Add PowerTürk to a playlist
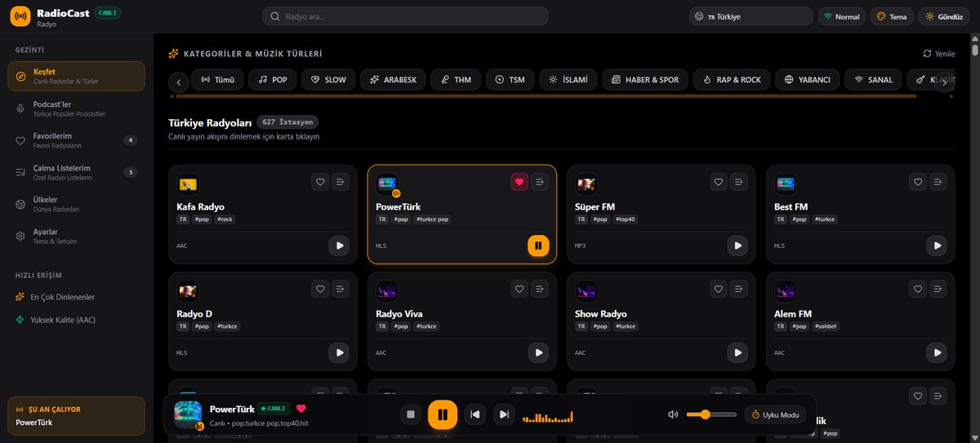The image size is (980, 443). [x=539, y=183]
